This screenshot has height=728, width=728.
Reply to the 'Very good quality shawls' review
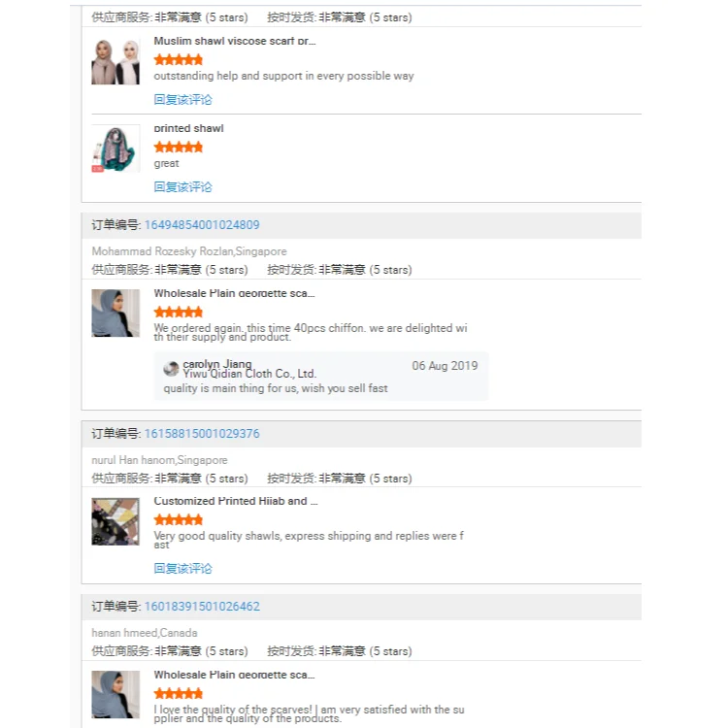pos(182,569)
